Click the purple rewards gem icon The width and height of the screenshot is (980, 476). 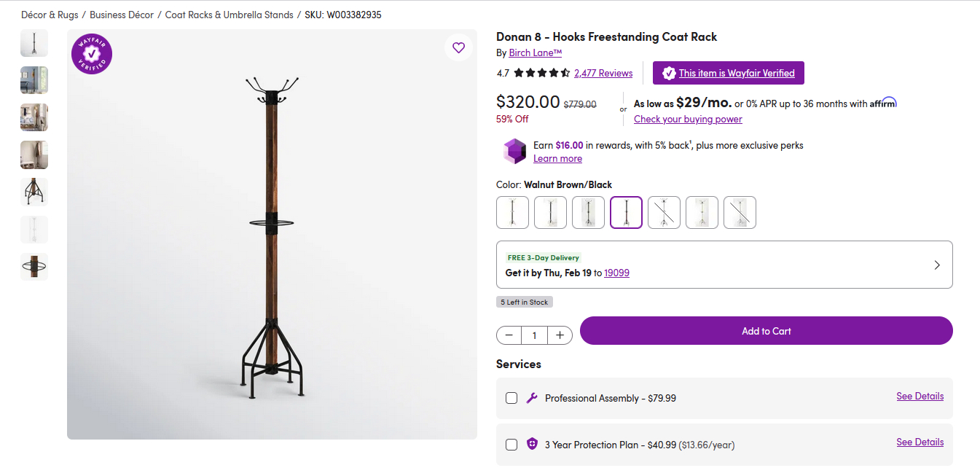click(514, 151)
